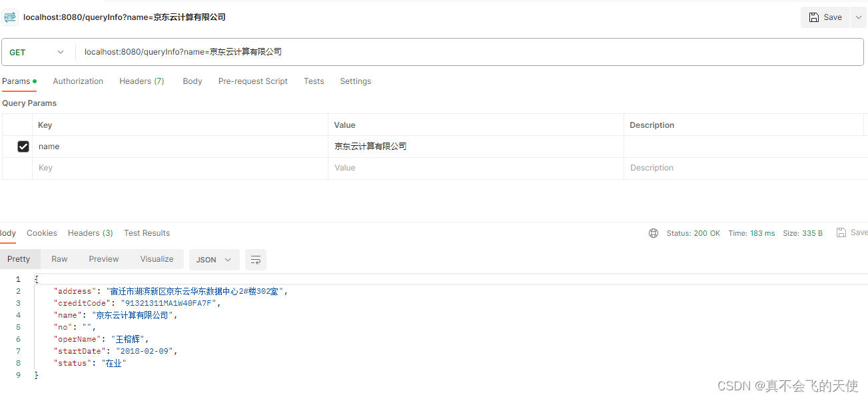The image size is (868, 399).
Task: Toggle the wrap lines icon
Action: tap(256, 260)
